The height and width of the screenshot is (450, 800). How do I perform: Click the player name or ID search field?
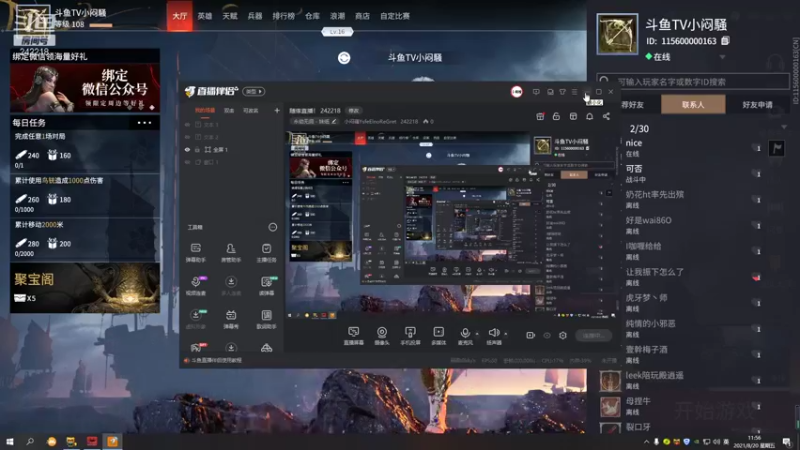pyautogui.click(x=693, y=82)
